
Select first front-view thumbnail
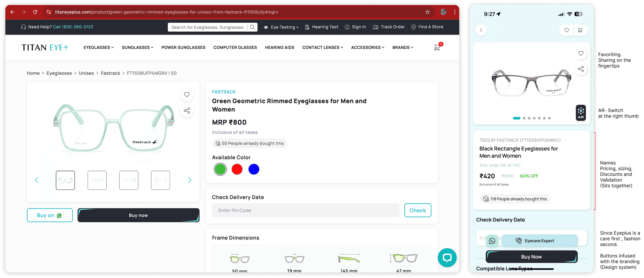click(x=65, y=180)
